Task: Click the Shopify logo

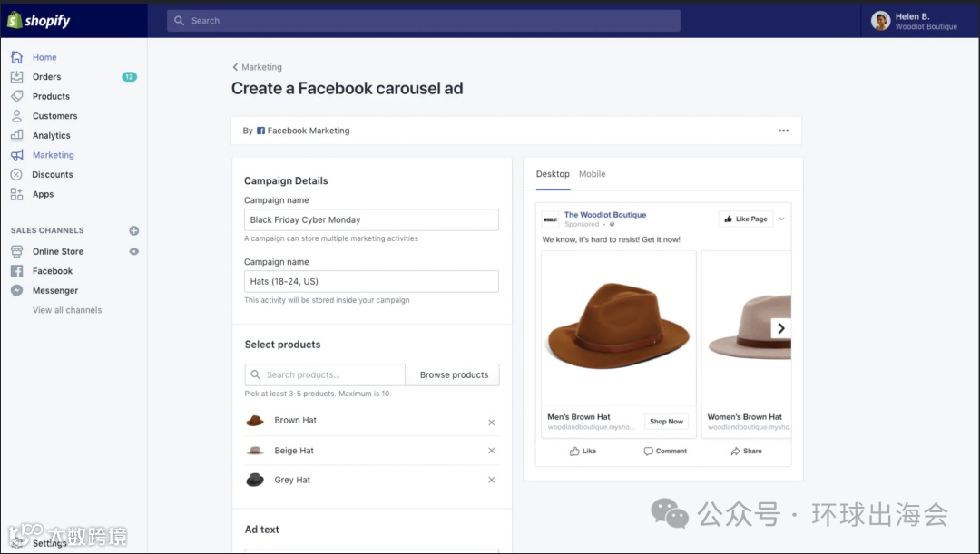Action: tap(39, 21)
